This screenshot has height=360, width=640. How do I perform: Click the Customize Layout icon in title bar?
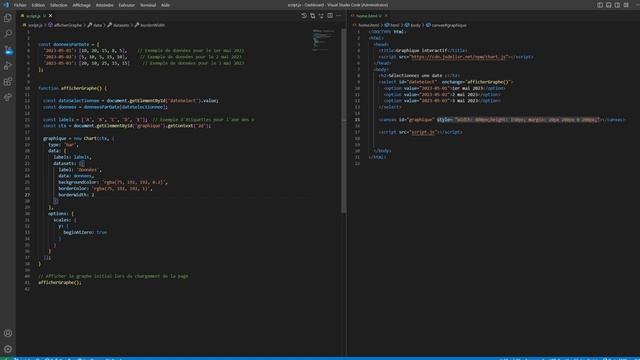point(626,5)
